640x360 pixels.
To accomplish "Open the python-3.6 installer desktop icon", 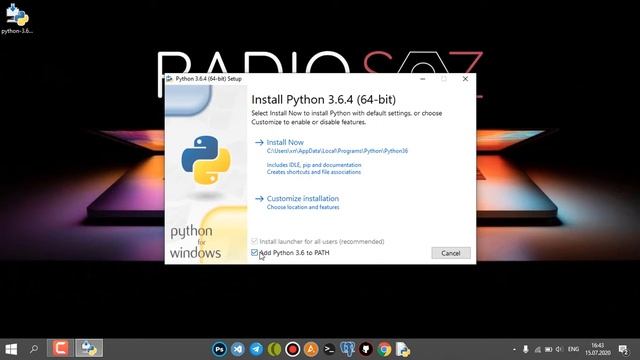I will (x=17, y=18).
